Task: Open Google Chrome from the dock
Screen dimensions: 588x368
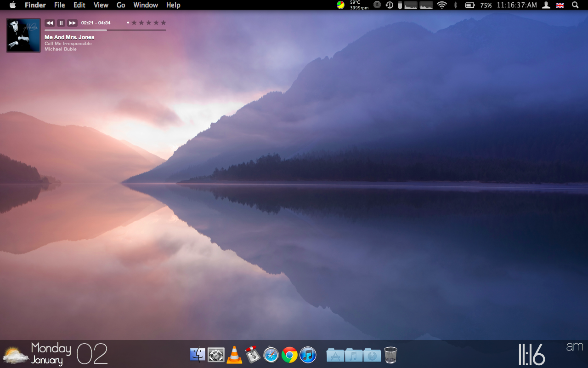Action: pyautogui.click(x=289, y=355)
